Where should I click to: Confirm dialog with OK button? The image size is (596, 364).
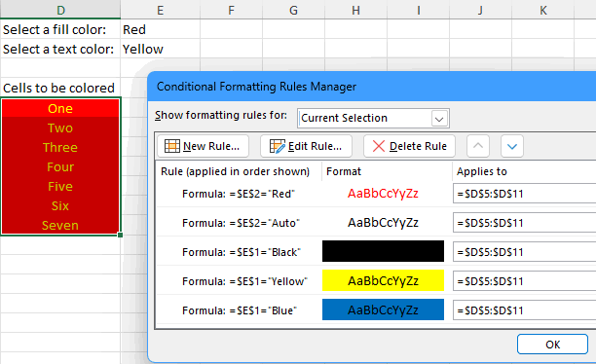(552, 345)
